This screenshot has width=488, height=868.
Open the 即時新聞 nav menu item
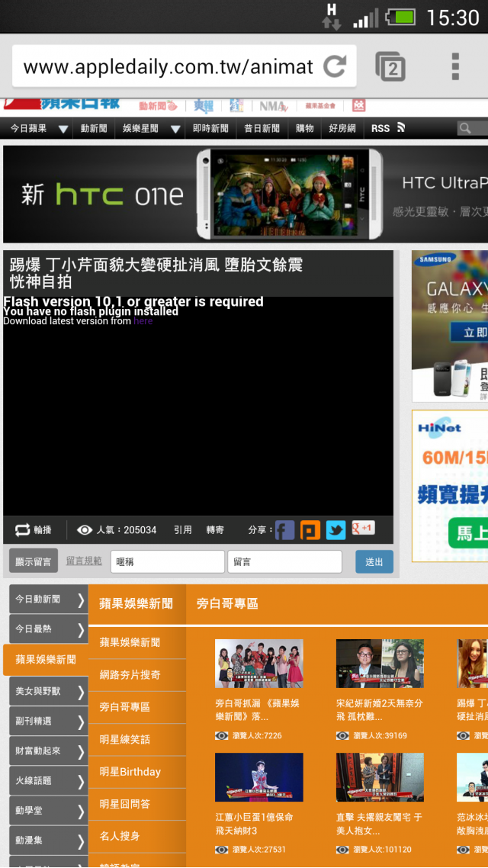tap(210, 128)
